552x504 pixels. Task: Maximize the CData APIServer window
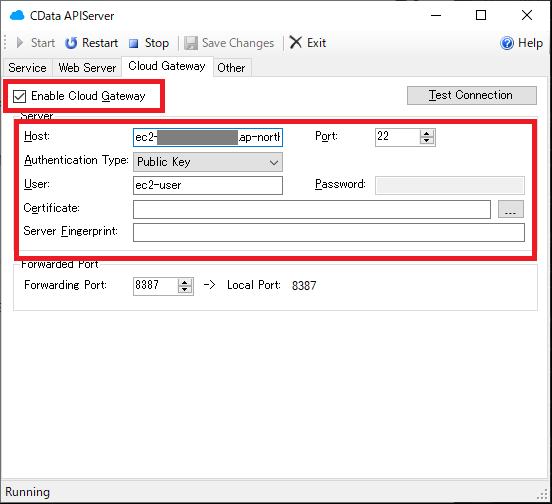(x=481, y=15)
